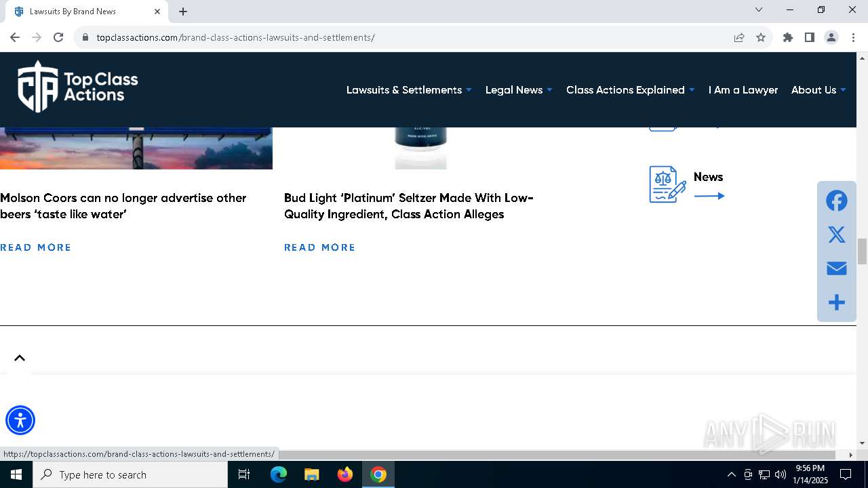Image resolution: width=868 pixels, height=488 pixels.
Task: Expand the Legal News menu
Action: (519, 89)
